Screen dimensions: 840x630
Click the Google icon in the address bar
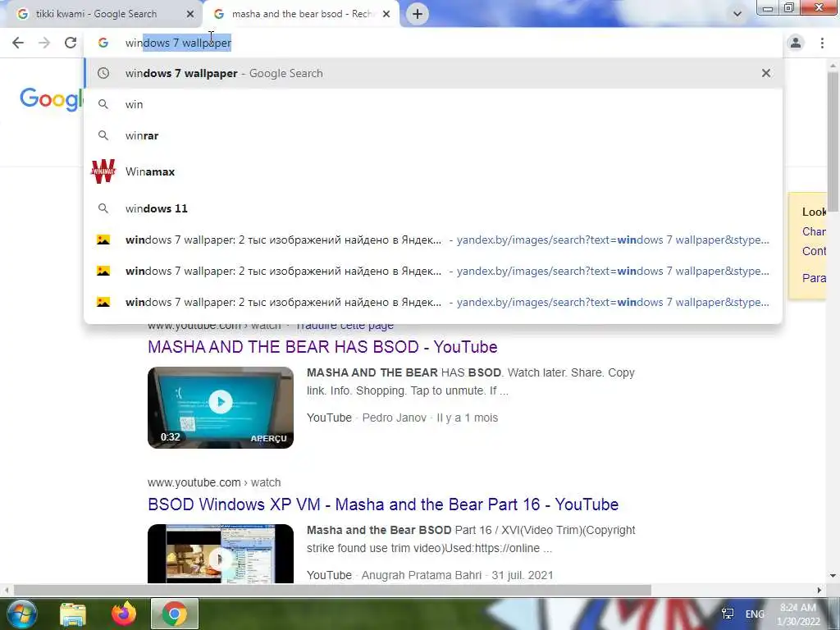pos(103,43)
